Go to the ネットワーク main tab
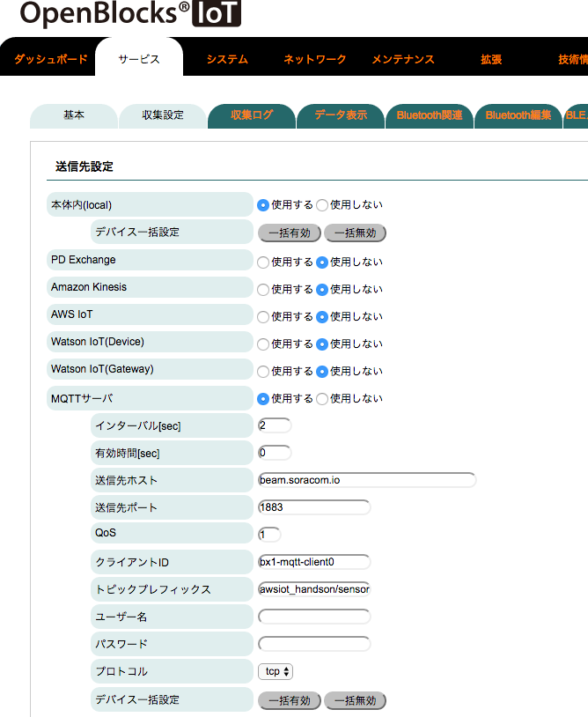The image size is (588, 717). tap(315, 59)
